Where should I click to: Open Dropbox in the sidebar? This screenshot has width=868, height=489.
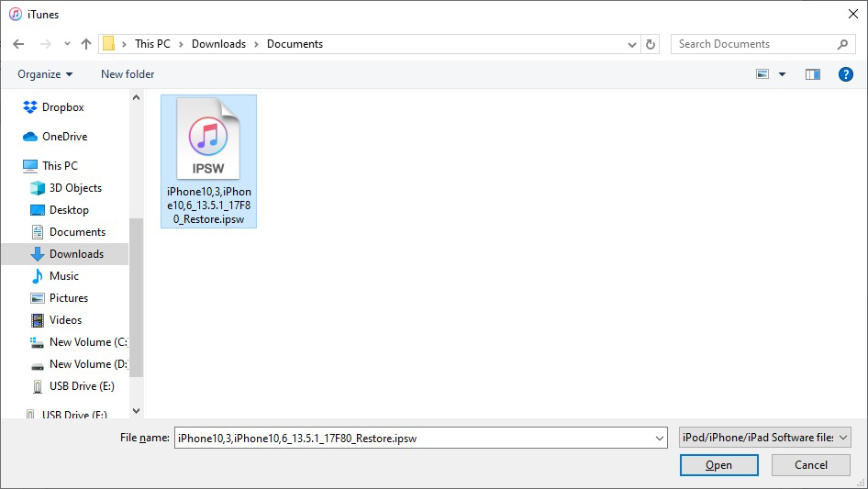tap(62, 107)
